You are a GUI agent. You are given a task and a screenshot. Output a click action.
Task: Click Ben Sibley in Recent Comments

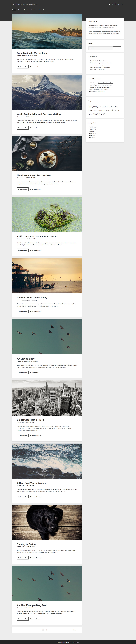(x=93, y=85)
